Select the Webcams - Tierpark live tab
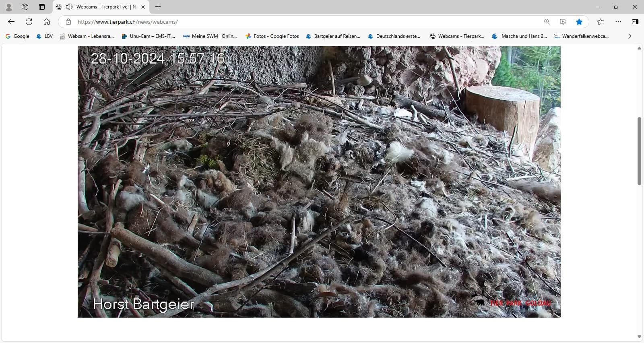The height and width of the screenshot is (343, 644). (101, 7)
